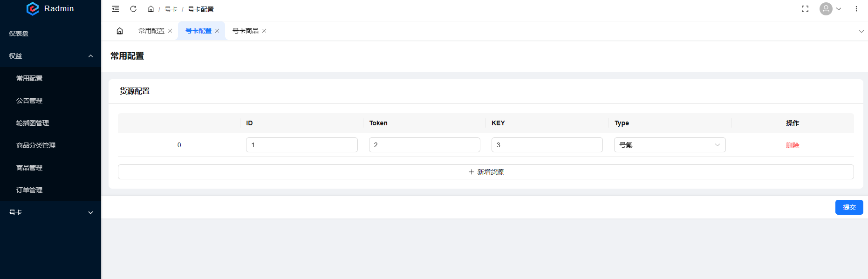Click the sidebar collapse menu icon
Viewport: 868px width, 279px height.
tap(116, 9)
